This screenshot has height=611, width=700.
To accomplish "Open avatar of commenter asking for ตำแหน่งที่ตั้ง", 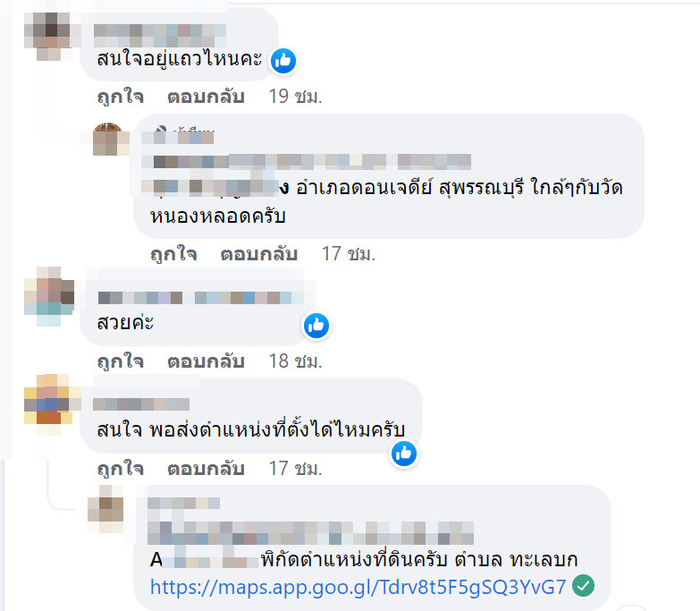I will [49, 403].
